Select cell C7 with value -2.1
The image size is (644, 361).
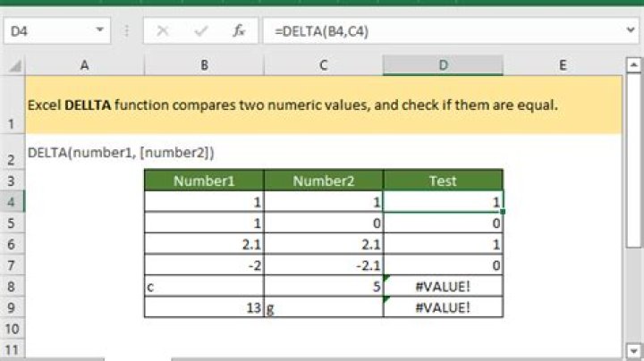coord(324,265)
